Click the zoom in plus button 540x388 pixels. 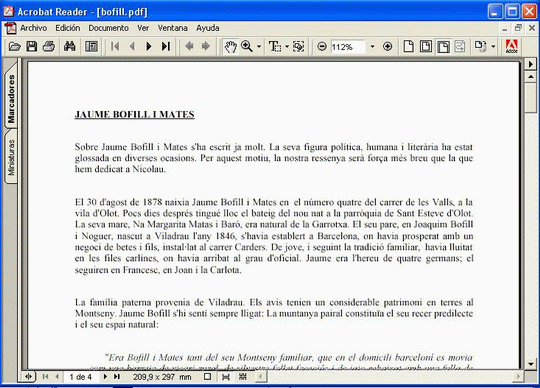coord(387,46)
